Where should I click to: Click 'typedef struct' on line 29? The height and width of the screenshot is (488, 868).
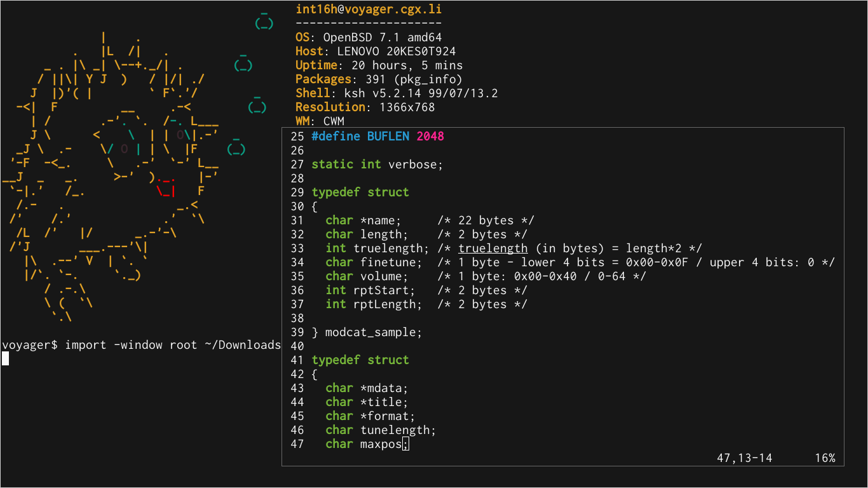point(360,193)
